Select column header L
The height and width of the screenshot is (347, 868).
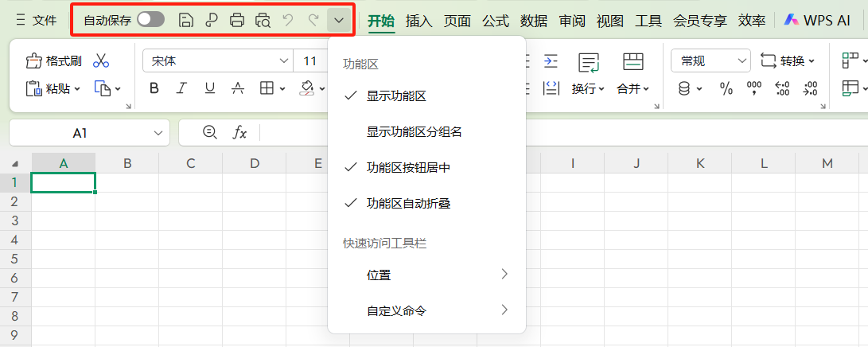tap(763, 163)
